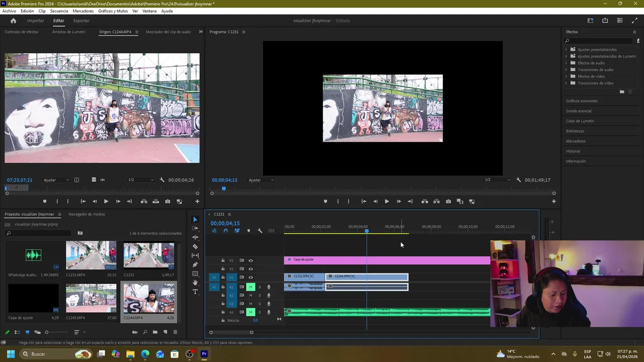Open Source monitor playback resolution 1/2 dropdown
644x362 pixels.
pos(141,180)
